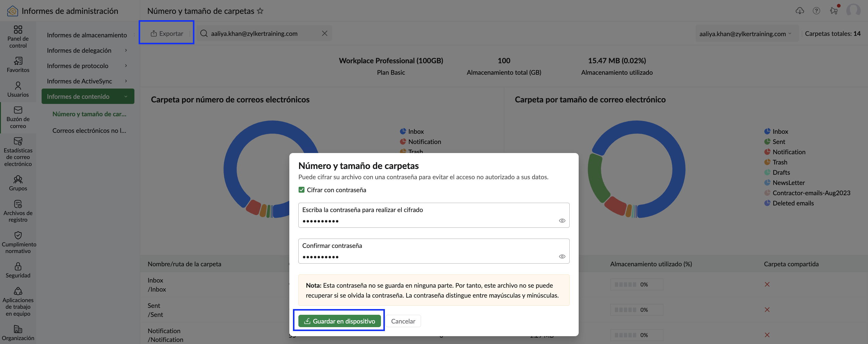Image resolution: width=868 pixels, height=344 pixels.
Task: Show the encryption password with eye icon
Action: (562, 221)
